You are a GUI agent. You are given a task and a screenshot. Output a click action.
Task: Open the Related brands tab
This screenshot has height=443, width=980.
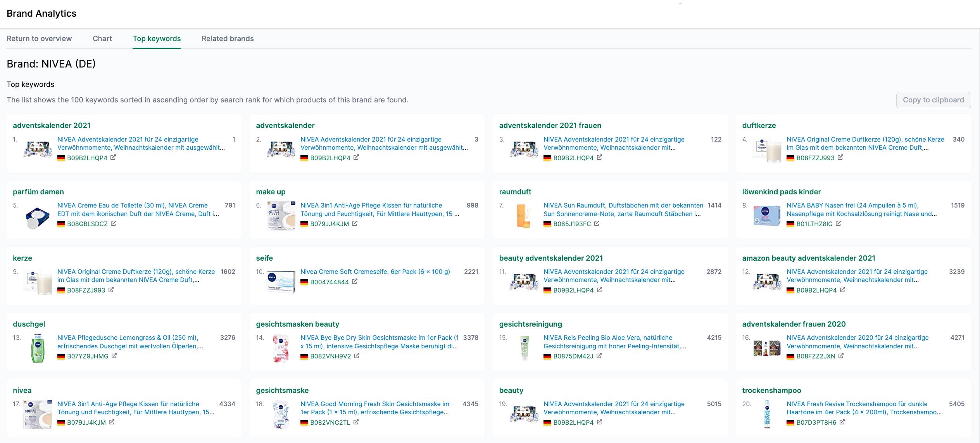pyautogui.click(x=228, y=38)
